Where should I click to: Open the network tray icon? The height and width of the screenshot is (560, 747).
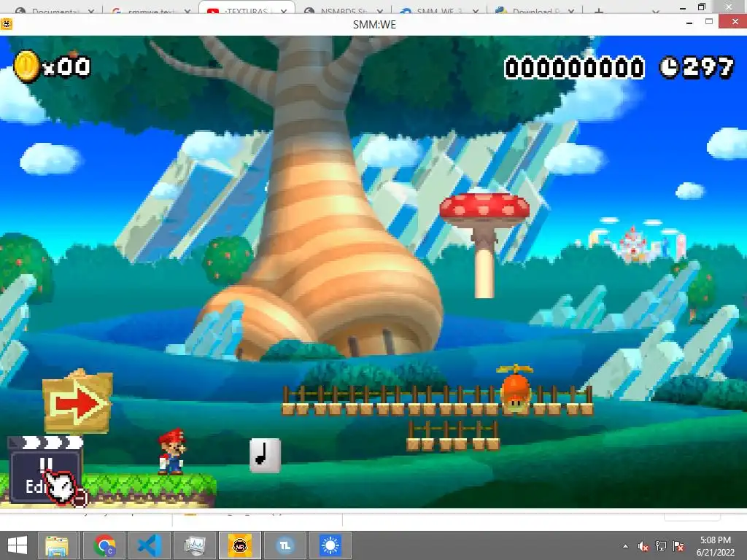[x=661, y=546]
